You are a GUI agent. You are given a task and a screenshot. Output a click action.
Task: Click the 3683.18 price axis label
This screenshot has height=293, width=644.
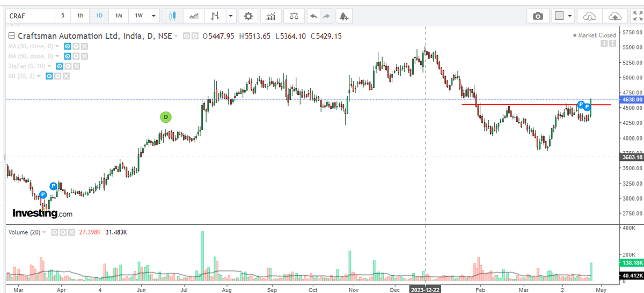(632, 157)
